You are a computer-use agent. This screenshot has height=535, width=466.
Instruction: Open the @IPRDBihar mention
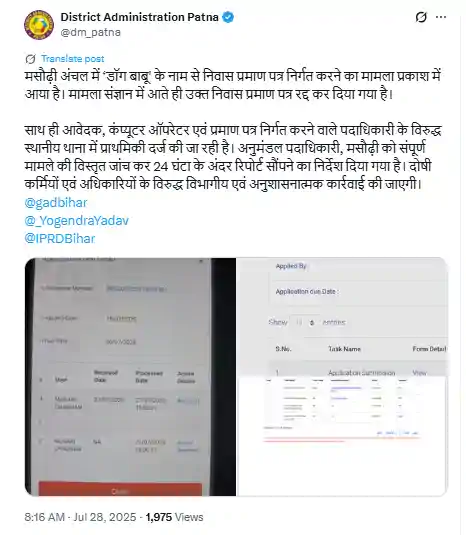tap(60, 238)
